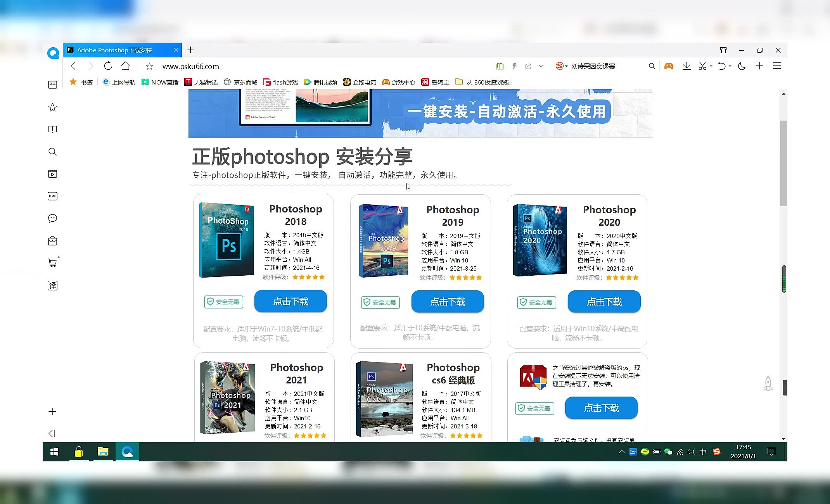Open sidebar chat bubble icon

coord(52,218)
